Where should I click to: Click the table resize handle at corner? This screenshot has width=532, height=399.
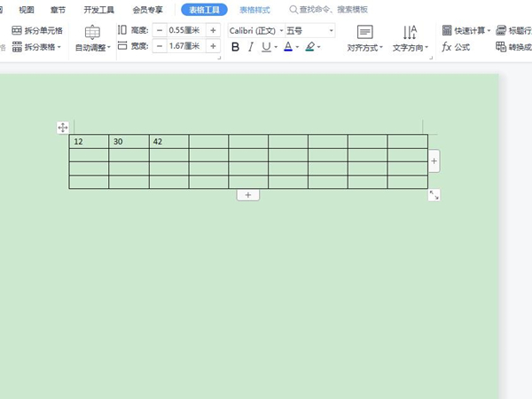[434, 194]
